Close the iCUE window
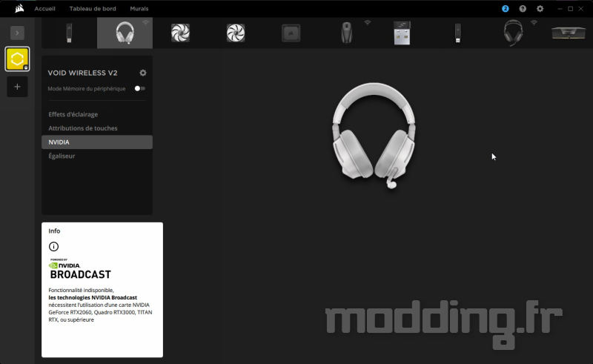 pyautogui.click(x=581, y=8)
